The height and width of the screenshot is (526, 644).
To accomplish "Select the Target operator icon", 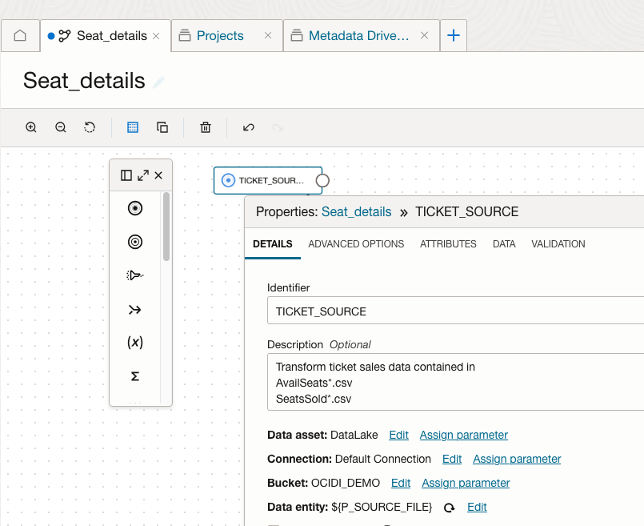I will pos(135,242).
